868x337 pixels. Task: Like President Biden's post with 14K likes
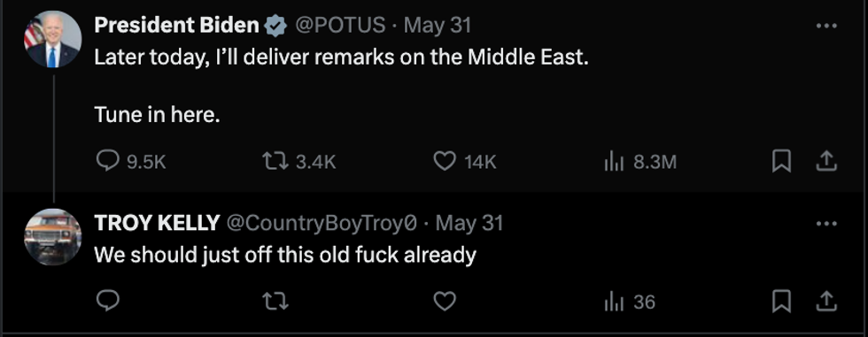pyautogui.click(x=464, y=162)
